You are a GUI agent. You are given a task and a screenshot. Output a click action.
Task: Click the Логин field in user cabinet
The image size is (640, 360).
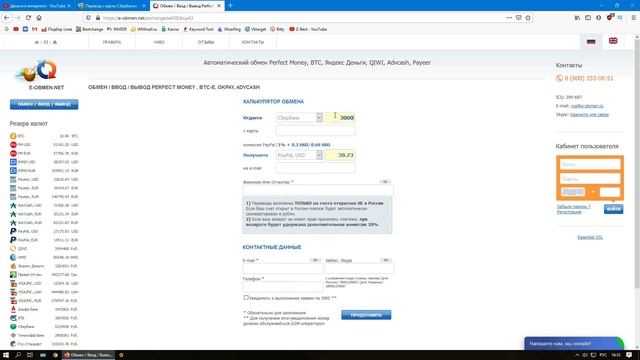[590, 164]
